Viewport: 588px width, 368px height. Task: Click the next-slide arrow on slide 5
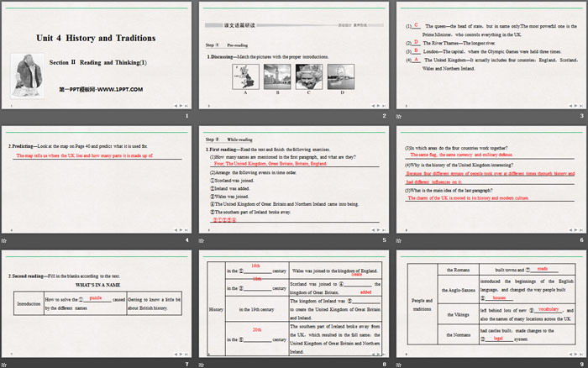point(378,230)
